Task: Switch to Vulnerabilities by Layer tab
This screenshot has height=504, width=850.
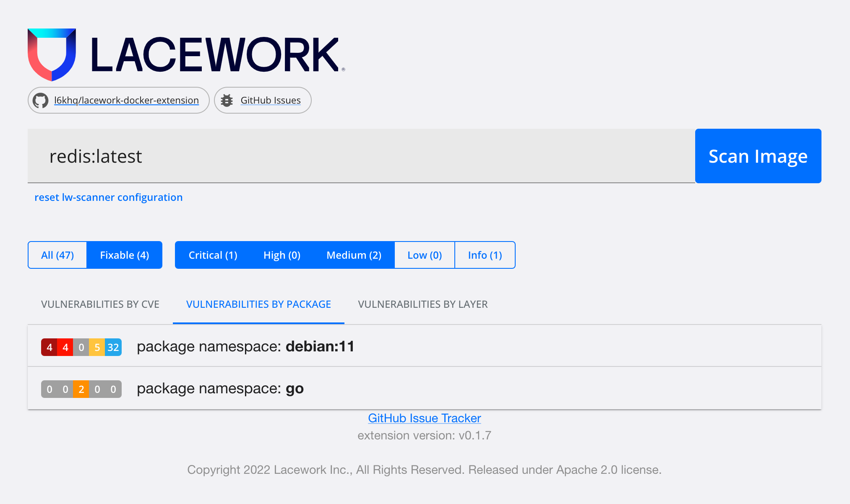Action: tap(422, 304)
